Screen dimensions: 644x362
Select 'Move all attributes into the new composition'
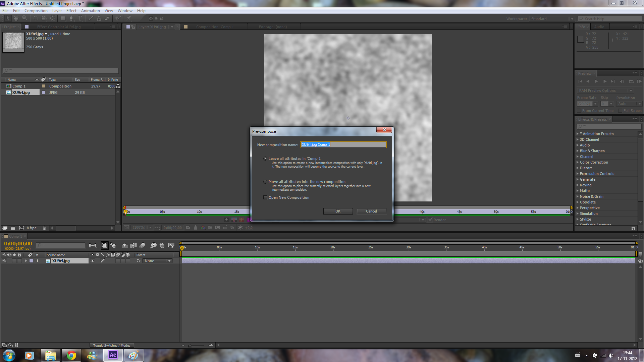pos(265,182)
